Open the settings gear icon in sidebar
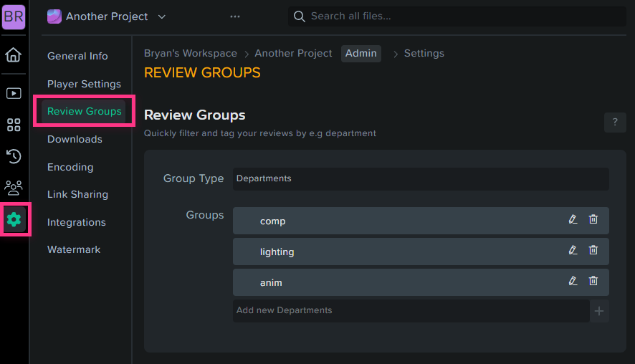The height and width of the screenshot is (364, 635). (14, 219)
